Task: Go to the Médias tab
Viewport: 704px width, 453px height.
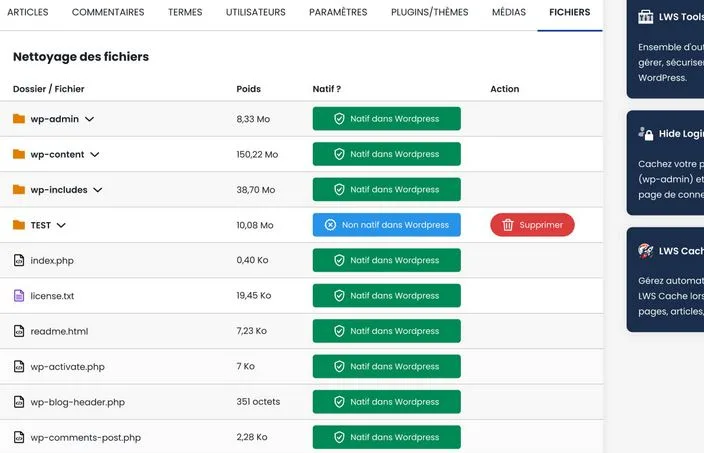Action: (509, 13)
